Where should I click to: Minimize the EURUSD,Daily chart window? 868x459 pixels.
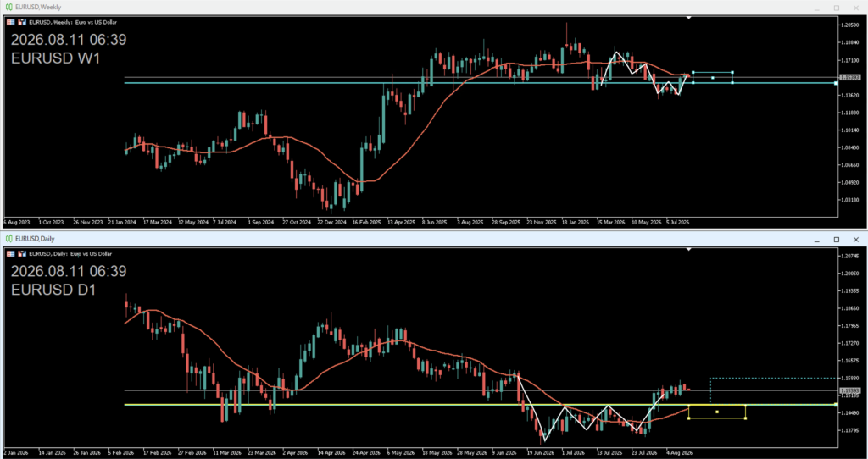coord(816,240)
